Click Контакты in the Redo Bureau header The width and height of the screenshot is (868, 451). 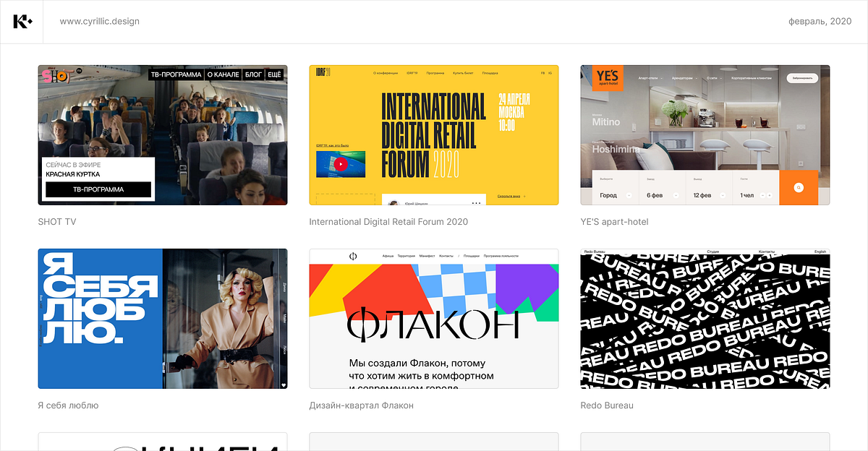(x=767, y=252)
